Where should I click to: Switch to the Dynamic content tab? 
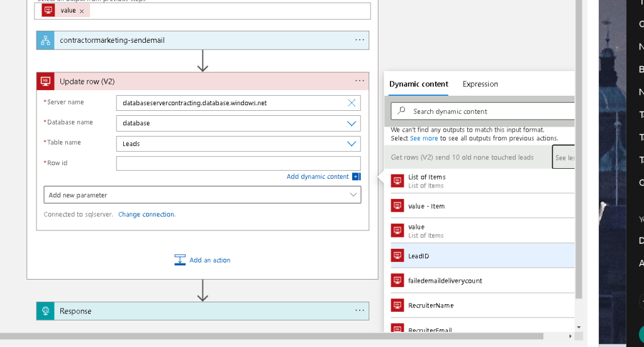pyautogui.click(x=418, y=84)
